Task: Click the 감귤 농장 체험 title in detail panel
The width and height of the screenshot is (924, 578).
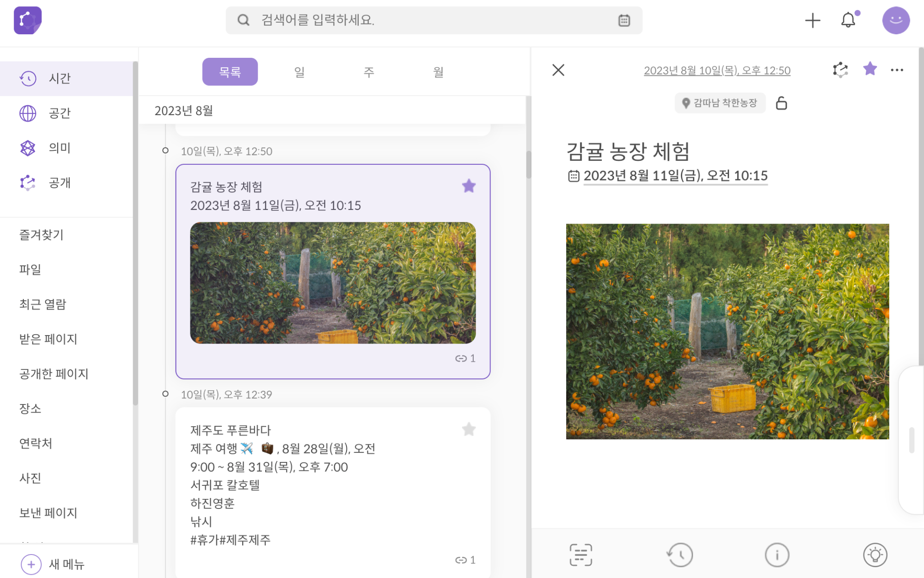Action: click(x=628, y=151)
